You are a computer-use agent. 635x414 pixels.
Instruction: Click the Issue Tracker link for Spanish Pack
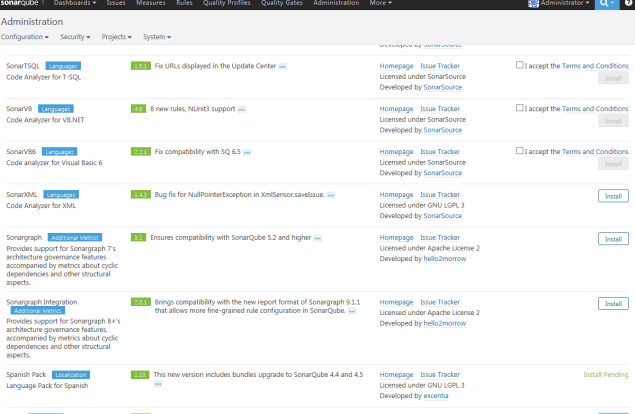point(440,374)
